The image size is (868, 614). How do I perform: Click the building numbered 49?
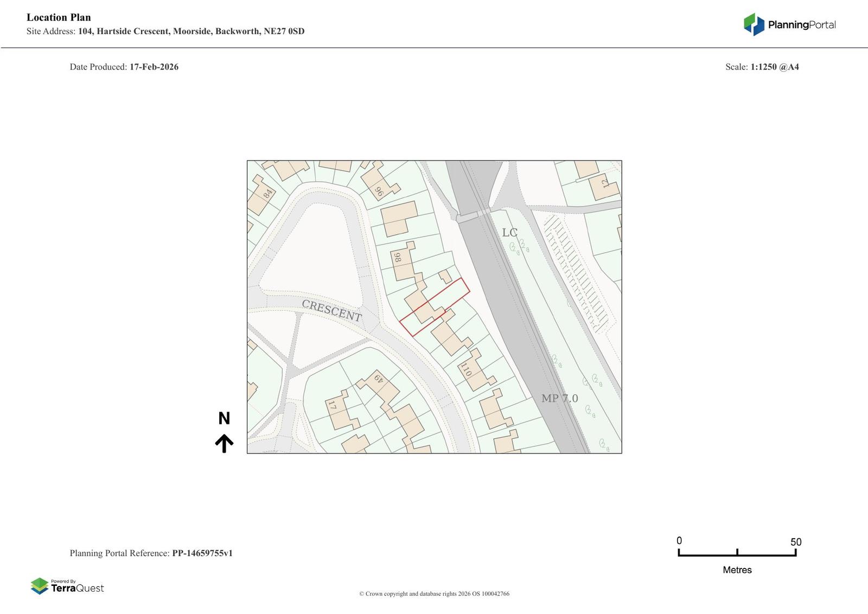click(x=379, y=379)
